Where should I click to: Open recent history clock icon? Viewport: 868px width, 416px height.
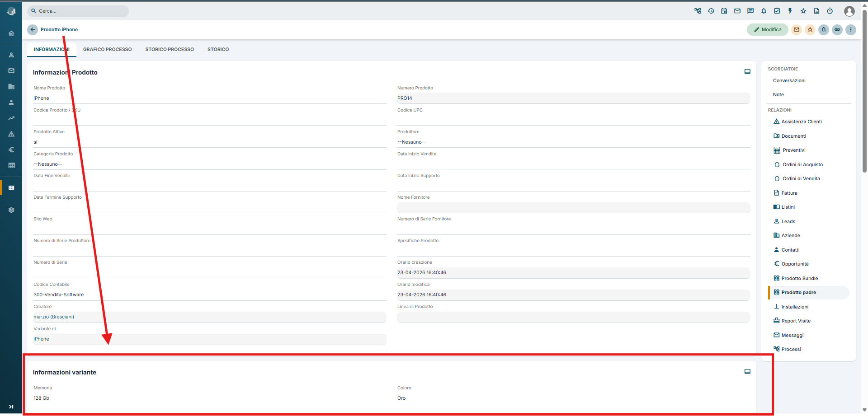[711, 11]
